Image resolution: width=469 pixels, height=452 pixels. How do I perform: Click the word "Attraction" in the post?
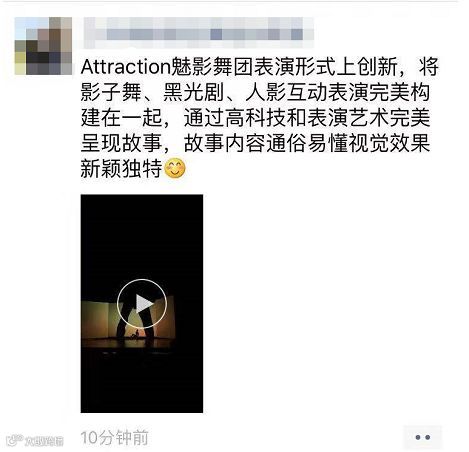[126, 67]
